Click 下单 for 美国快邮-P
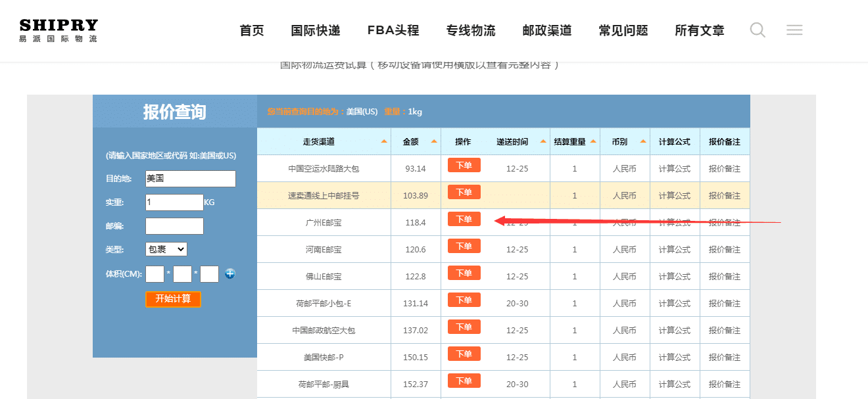The image size is (868, 399). click(464, 354)
